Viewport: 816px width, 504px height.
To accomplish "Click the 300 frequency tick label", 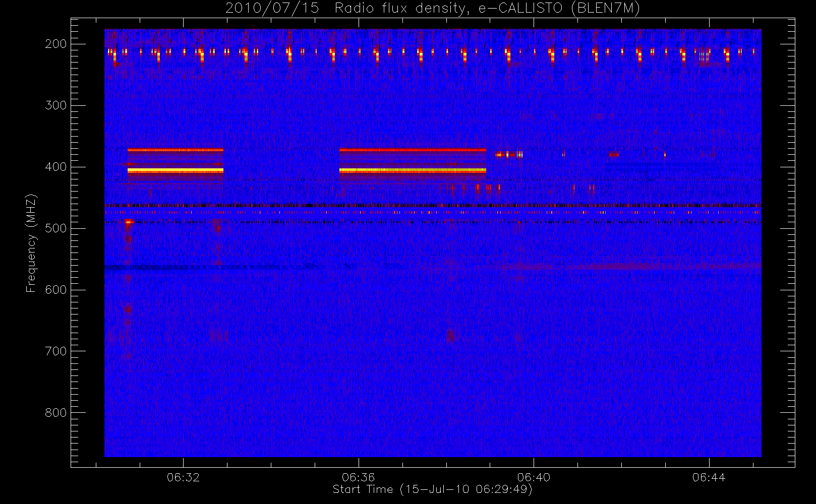I will [x=56, y=105].
